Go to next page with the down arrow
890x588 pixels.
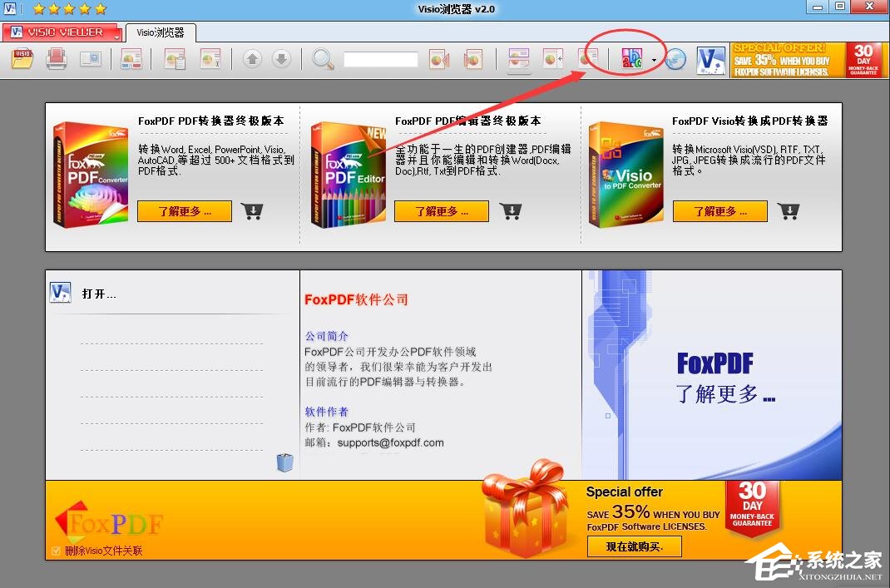pos(283,59)
